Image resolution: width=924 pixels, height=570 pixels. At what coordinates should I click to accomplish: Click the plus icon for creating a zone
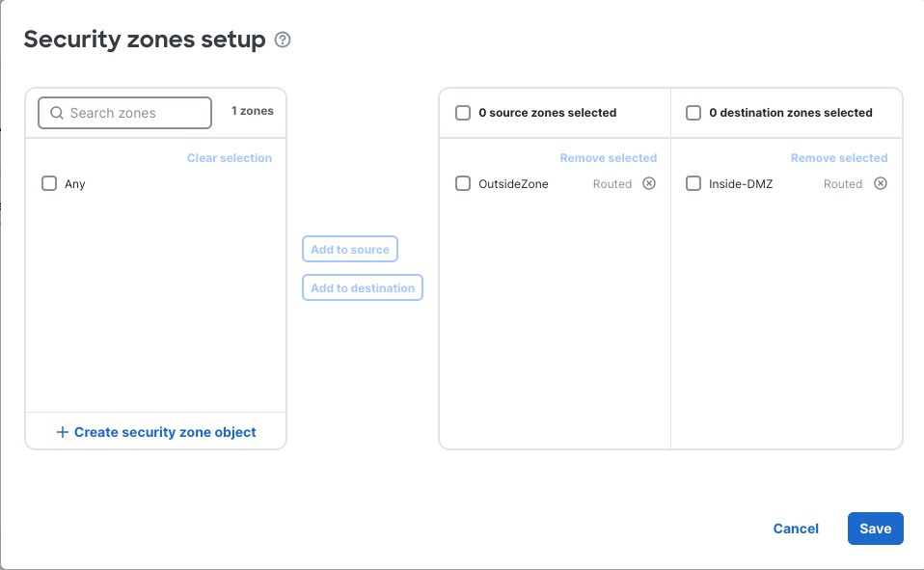62,432
